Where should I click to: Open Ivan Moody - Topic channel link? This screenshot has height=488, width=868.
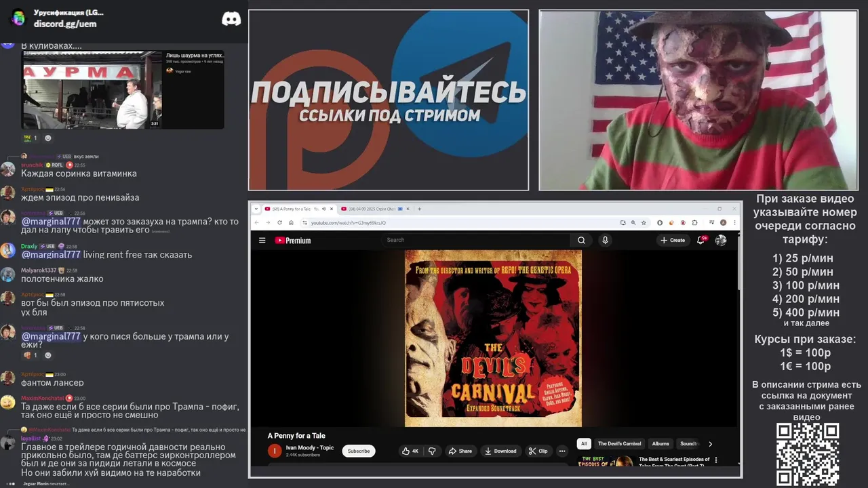point(310,447)
